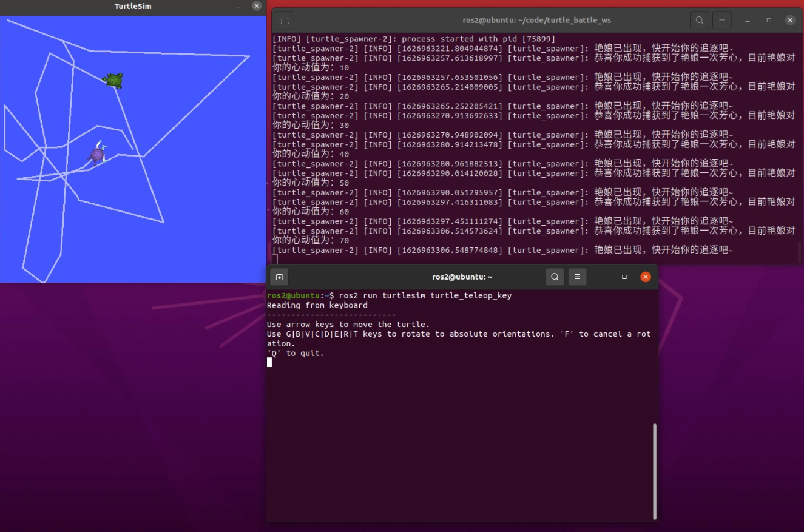Open hamburger menu in turtle_battle_ws terminal
804x532 pixels.
pyautogui.click(x=721, y=21)
